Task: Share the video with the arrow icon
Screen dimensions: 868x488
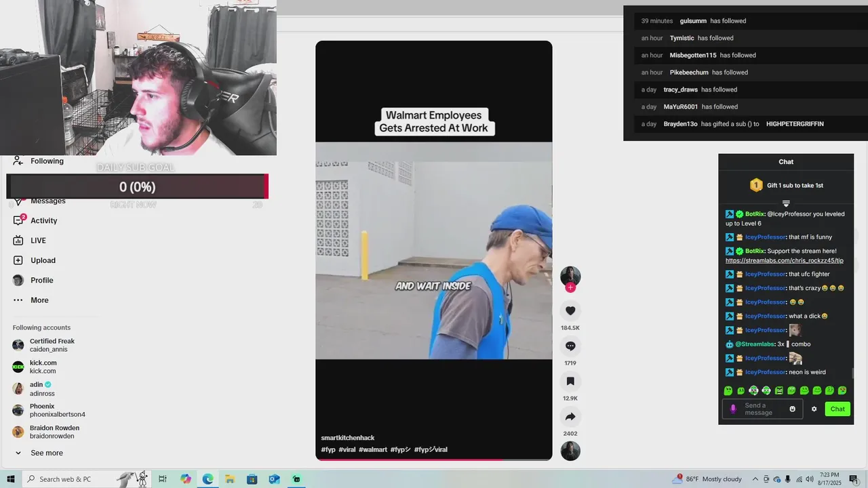Action: coord(570,416)
